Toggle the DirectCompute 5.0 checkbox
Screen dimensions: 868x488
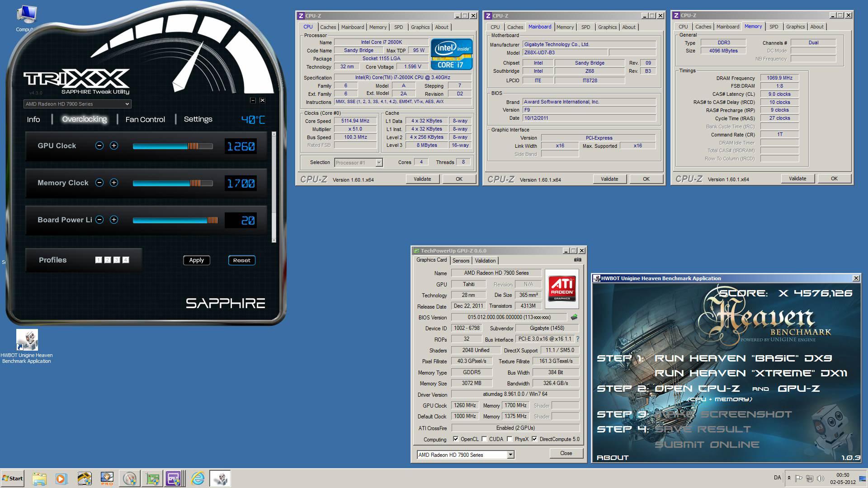pos(534,439)
